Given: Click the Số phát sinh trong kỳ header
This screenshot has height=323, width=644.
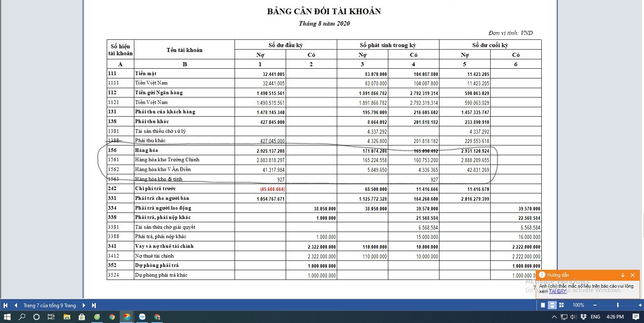Looking at the screenshot, I should tap(388, 45).
